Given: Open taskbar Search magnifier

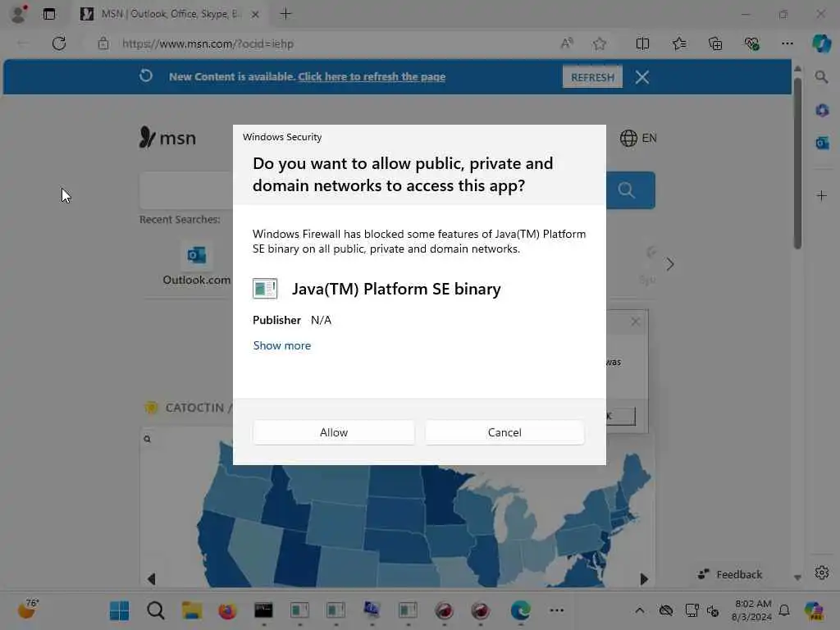Looking at the screenshot, I should pyautogui.click(x=155, y=610).
